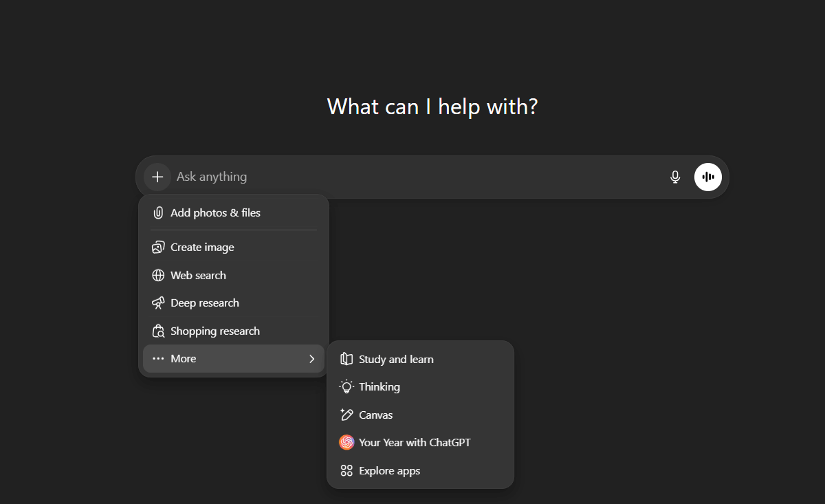Click the four-squares icon beside Explore apps
This screenshot has height=504, width=825.
click(x=346, y=471)
